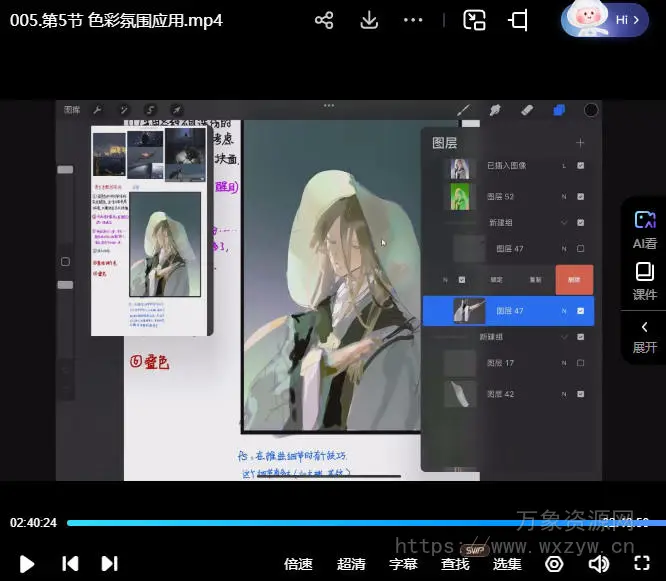Open the 选集 episode list
Screen dimensions: 666x581
507,564
